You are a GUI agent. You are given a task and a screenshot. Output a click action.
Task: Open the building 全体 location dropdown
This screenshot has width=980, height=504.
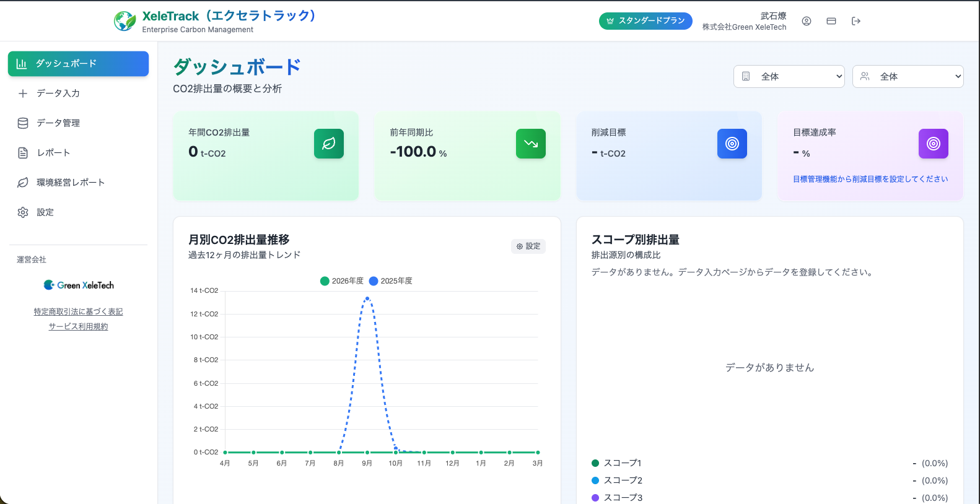click(x=789, y=77)
